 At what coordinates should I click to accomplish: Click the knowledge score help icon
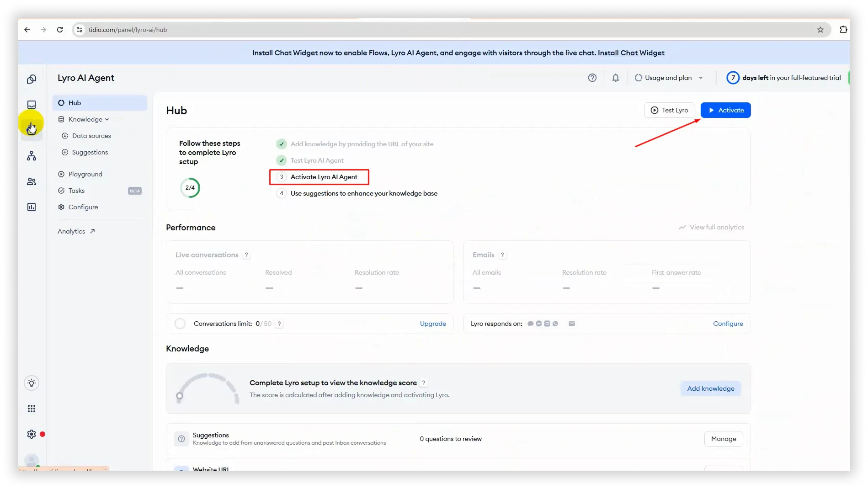(424, 383)
